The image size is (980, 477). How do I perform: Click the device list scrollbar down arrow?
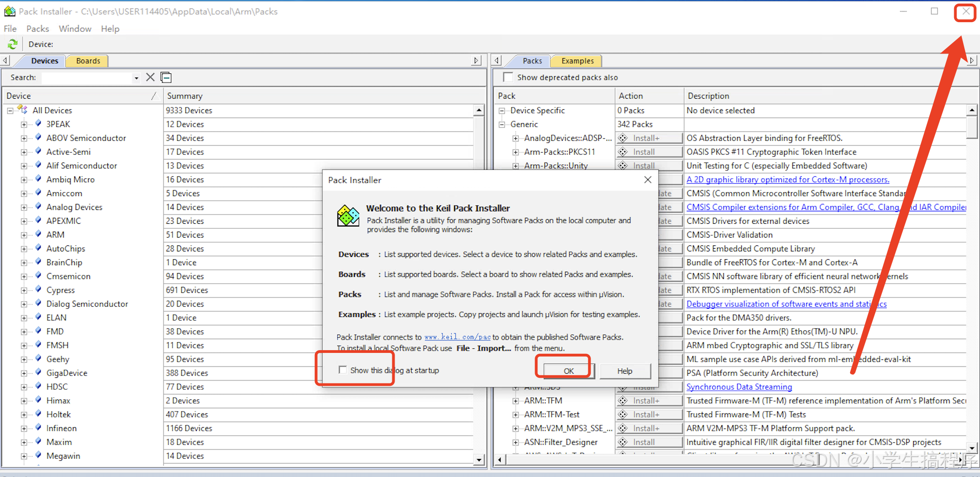479,459
